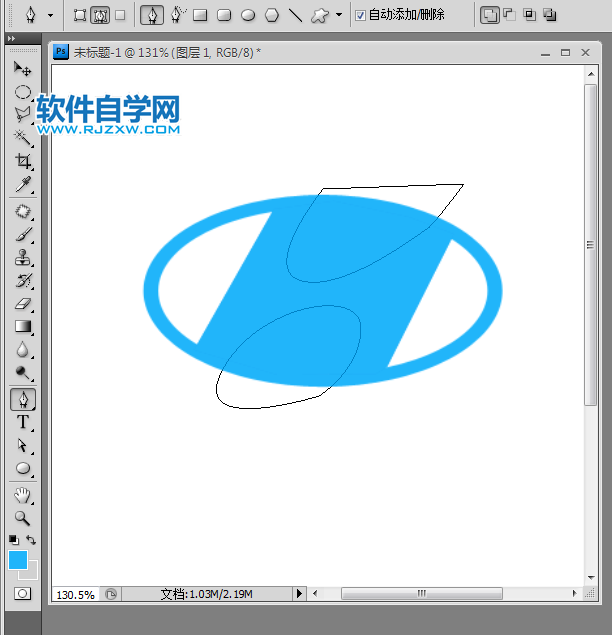Choose Polygon tool in options bar

coord(272,15)
